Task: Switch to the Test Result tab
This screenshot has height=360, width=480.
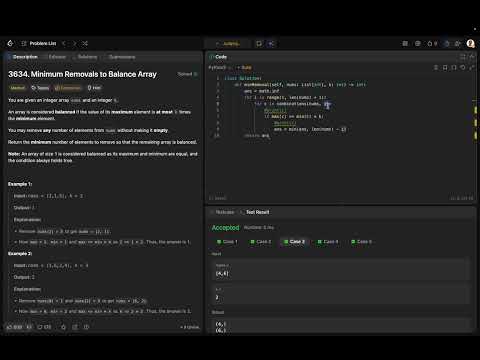Action: 255,212
